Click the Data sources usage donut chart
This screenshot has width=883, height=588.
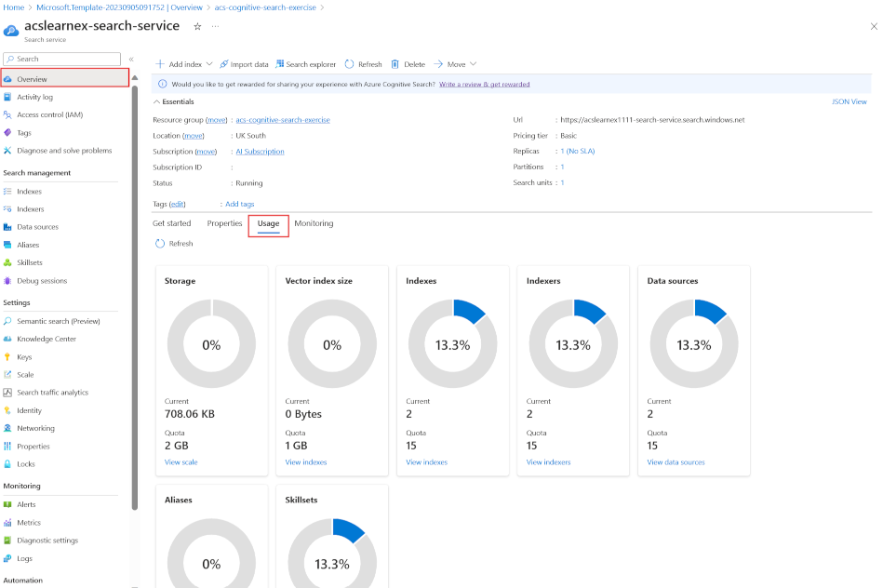click(x=694, y=343)
